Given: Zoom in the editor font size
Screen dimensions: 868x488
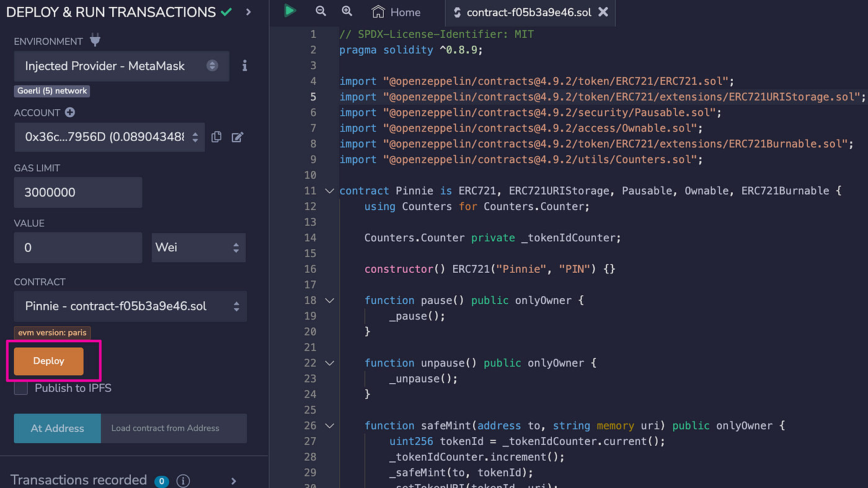Looking at the screenshot, I should pyautogui.click(x=347, y=11).
